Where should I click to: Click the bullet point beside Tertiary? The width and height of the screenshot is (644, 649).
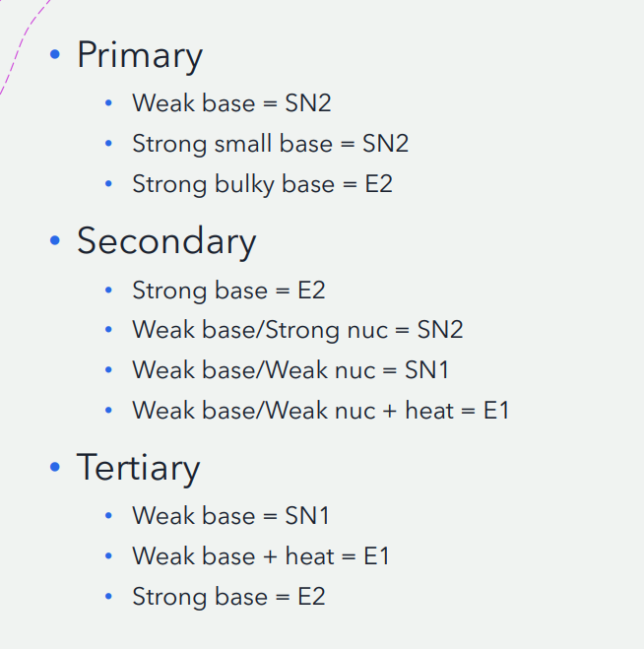pyautogui.click(x=55, y=468)
